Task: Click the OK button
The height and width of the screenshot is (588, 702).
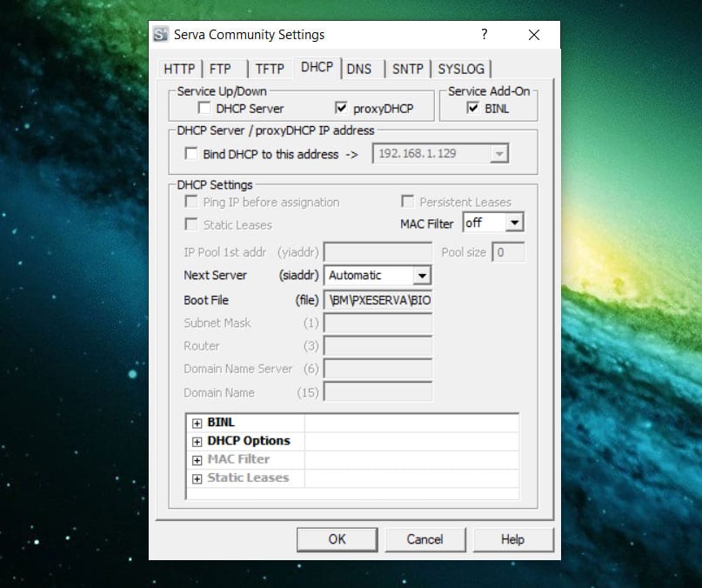Action: click(337, 539)
